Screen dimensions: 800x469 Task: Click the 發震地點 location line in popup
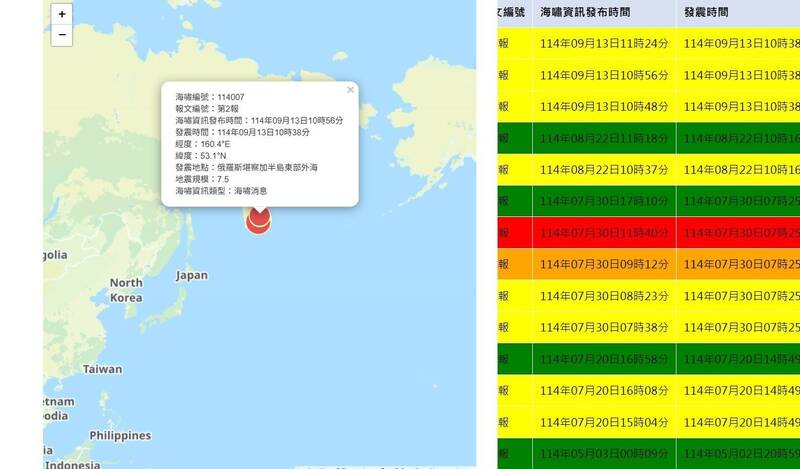[246, 167]
